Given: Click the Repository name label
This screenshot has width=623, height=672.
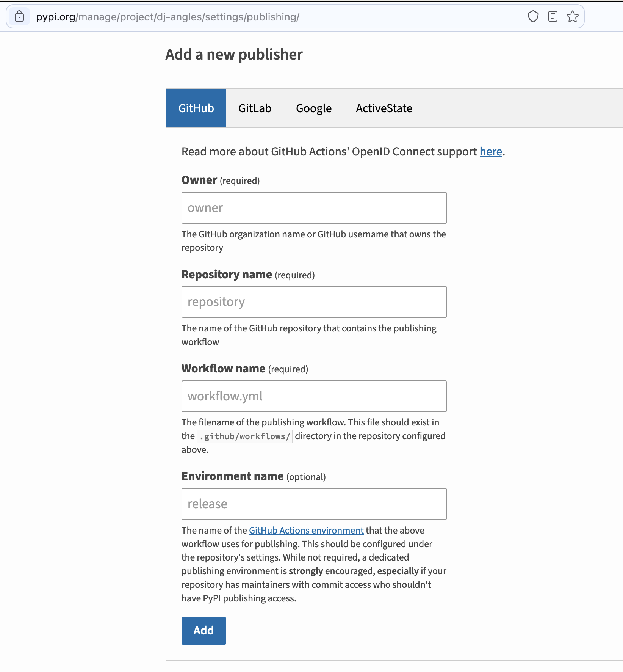Looking at the screenshot, I should 227,275.
